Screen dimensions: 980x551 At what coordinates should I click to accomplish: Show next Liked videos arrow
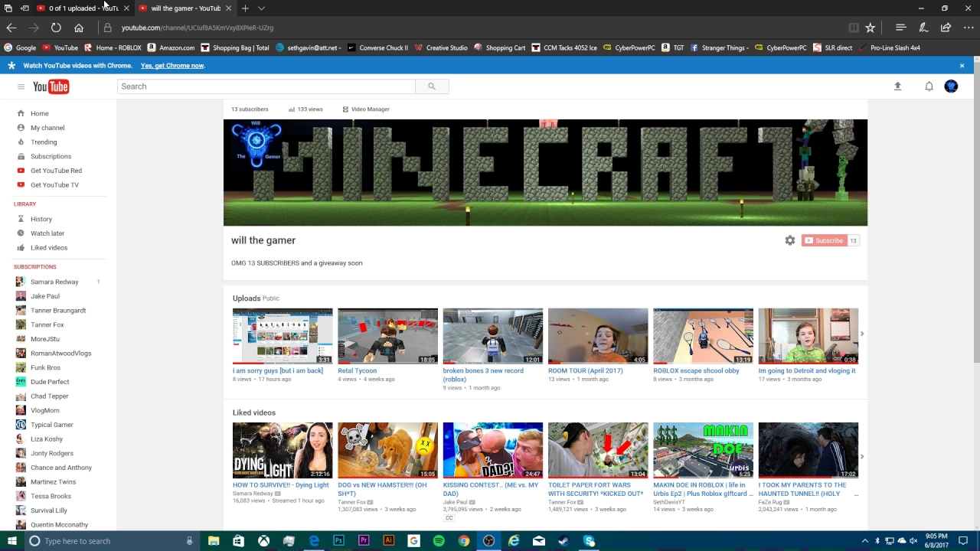pyautogui.click(x=861, y=457)
